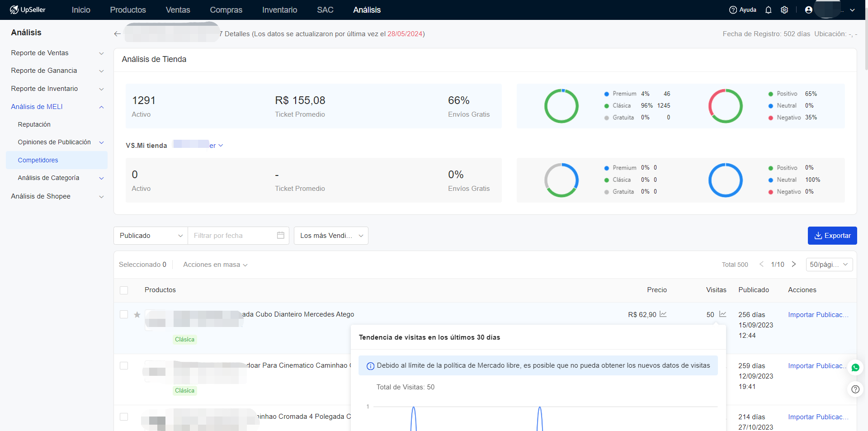Screen dimensions: 868x431
Task: Select Competidores in the sidebar
Action: click(57, 160)
